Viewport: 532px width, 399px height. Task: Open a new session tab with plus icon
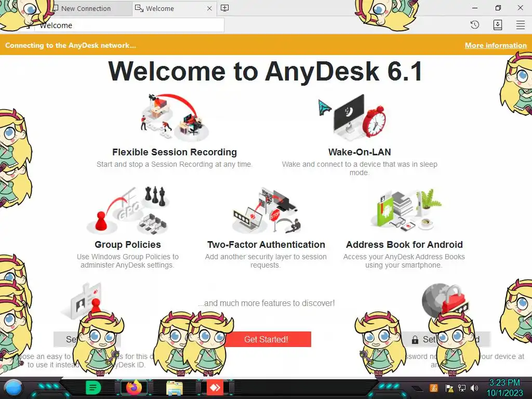click(224, 8)
